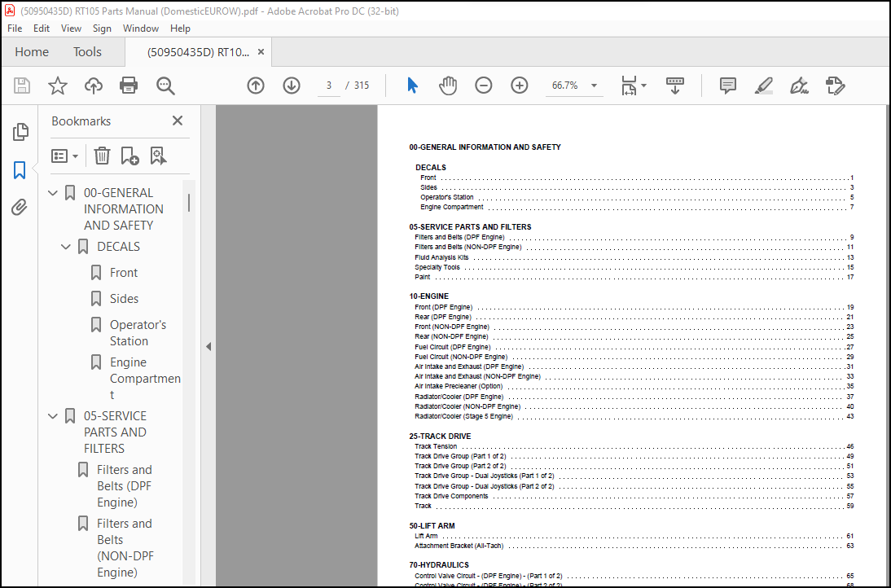Click the fit page width icon

629,86
